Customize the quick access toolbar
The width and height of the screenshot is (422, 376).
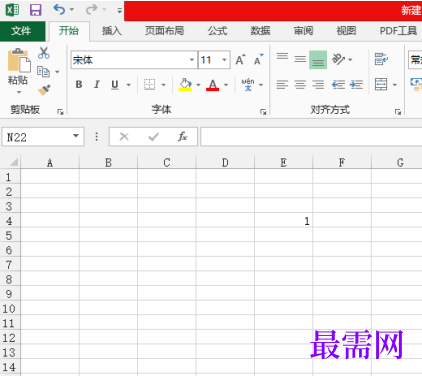coord(119,10)
